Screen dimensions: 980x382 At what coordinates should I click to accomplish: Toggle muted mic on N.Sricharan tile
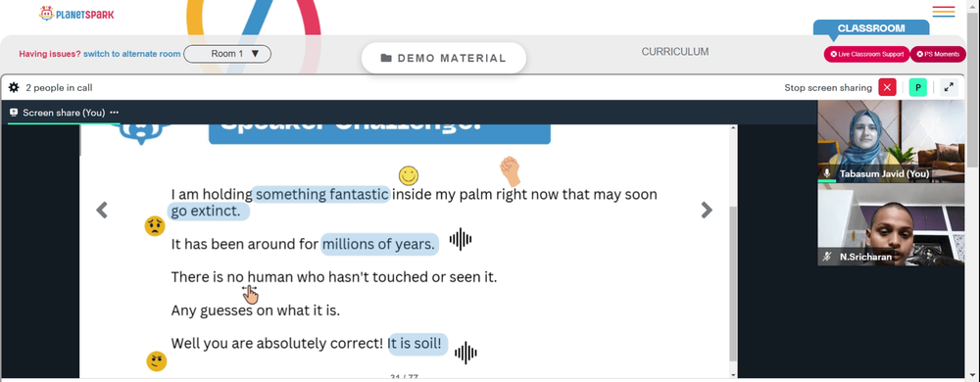point(827,257)
